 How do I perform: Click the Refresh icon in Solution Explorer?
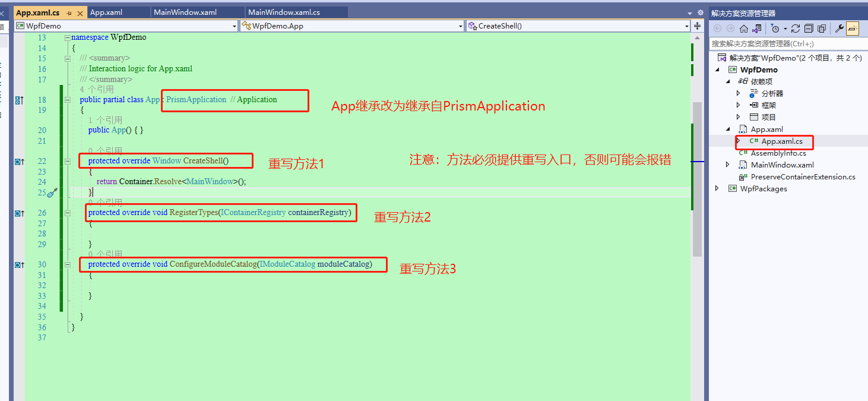(x=796, y=28)
